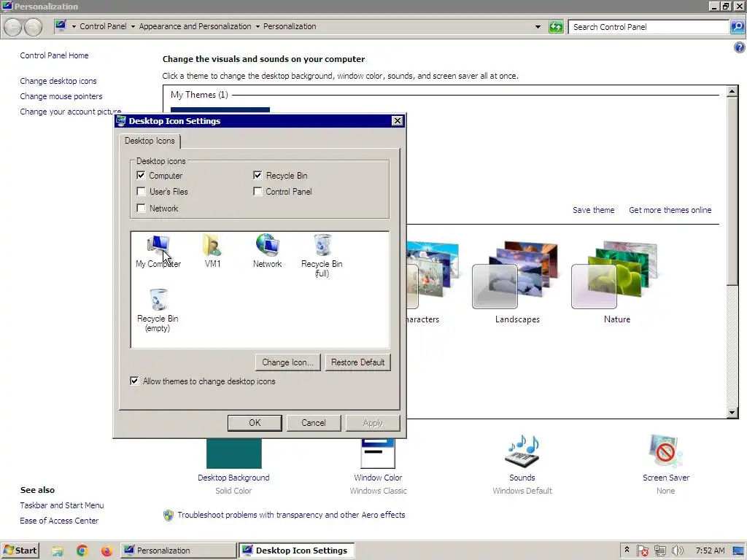Switch to Personalization taskbar button

[x=178, y=551]
